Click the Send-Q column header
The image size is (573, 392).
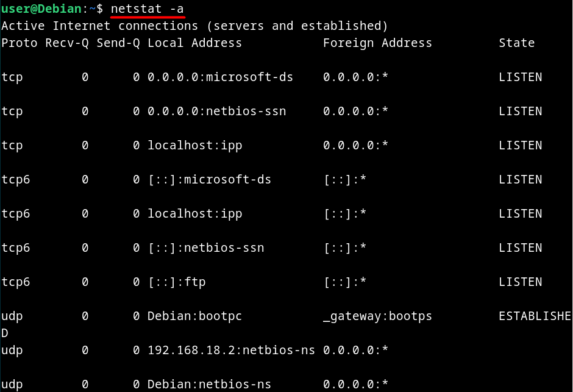118,43
